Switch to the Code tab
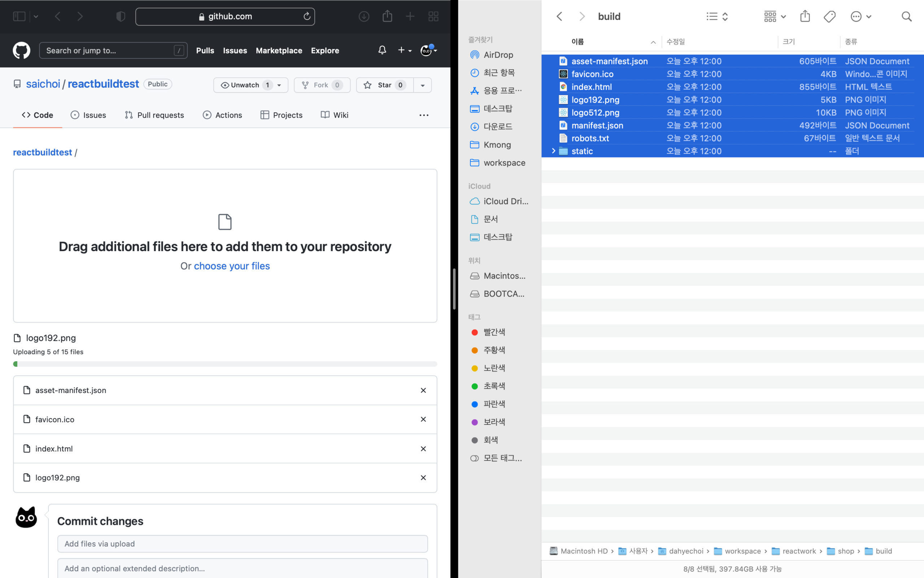924x578 pixels. coord(38,115)
